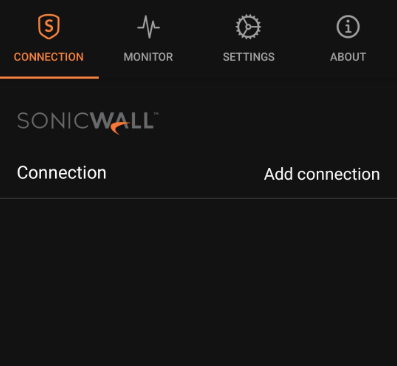This screenshot has width=397, height=366.
Task: Open the About info circle icon
Action: tap(348, 27)
